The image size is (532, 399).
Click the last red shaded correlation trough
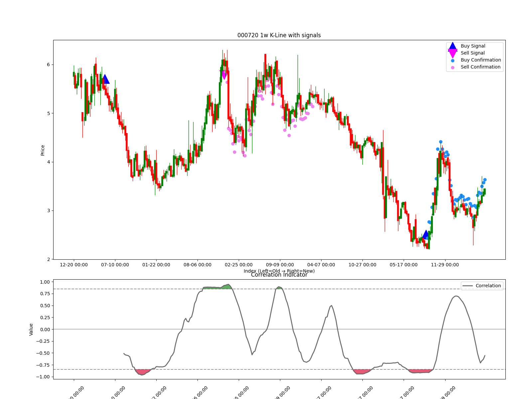pos(421,371)
